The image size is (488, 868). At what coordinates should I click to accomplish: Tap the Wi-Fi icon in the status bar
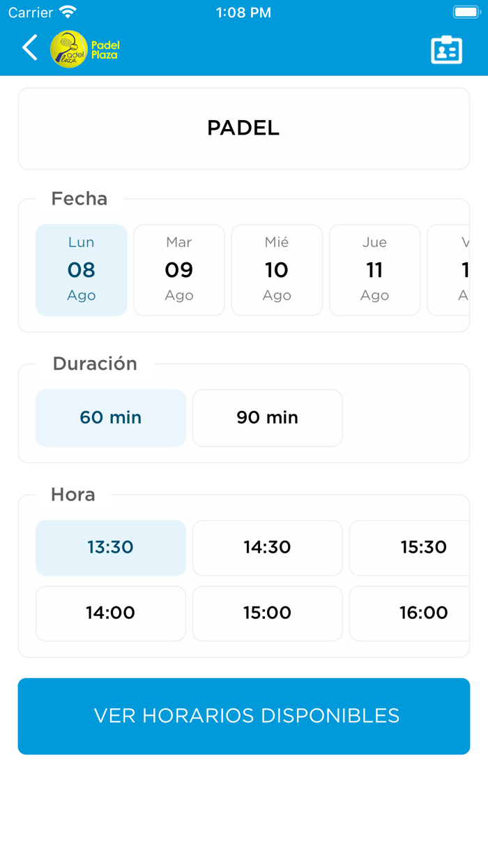(x=65, y=11)
